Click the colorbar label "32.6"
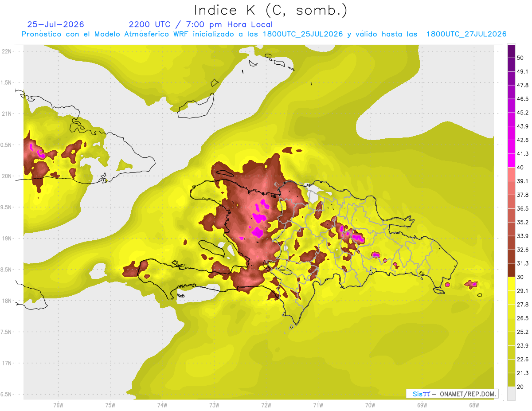Image resolution: width=532 pixels, height=411 pixels. click(x=523, y=250)
